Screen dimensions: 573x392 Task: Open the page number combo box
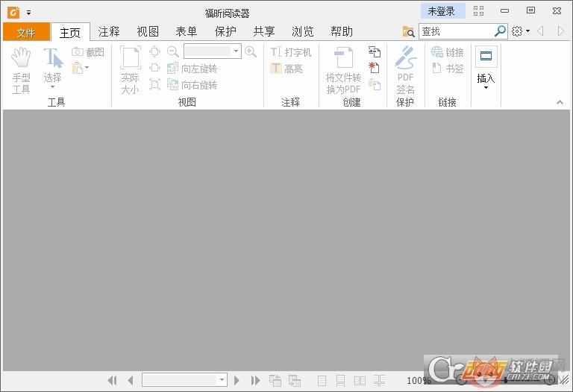184,380
